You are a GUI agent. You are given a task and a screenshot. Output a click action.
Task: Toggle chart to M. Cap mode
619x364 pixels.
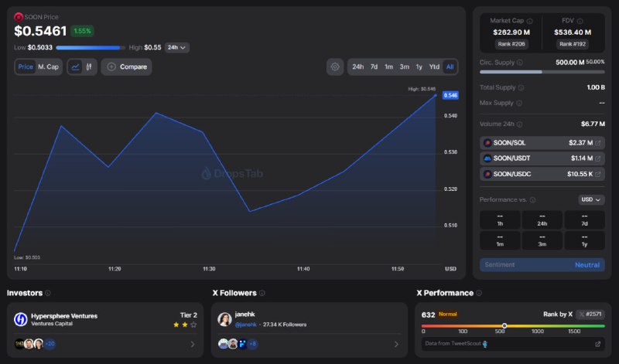coord(48,66)
